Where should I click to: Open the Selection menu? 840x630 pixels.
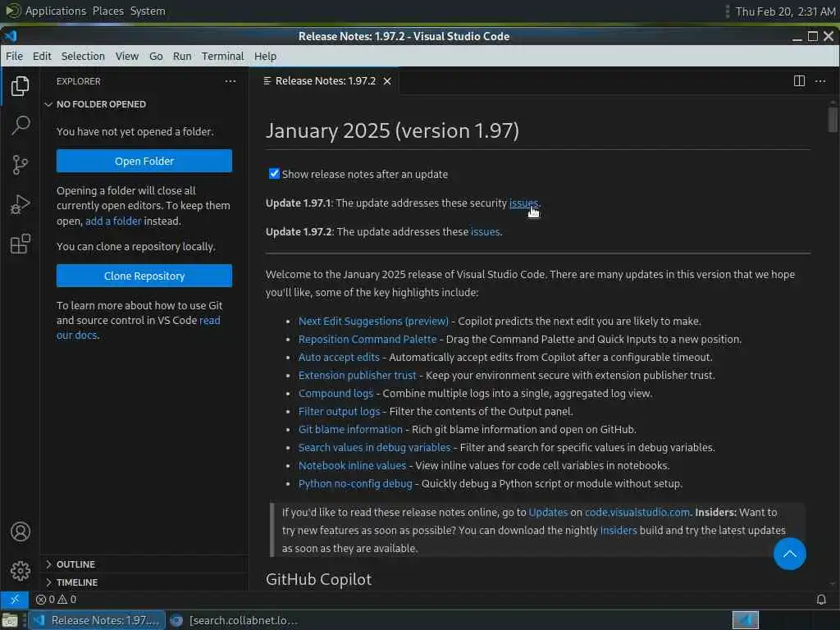(x=83, y=57)
